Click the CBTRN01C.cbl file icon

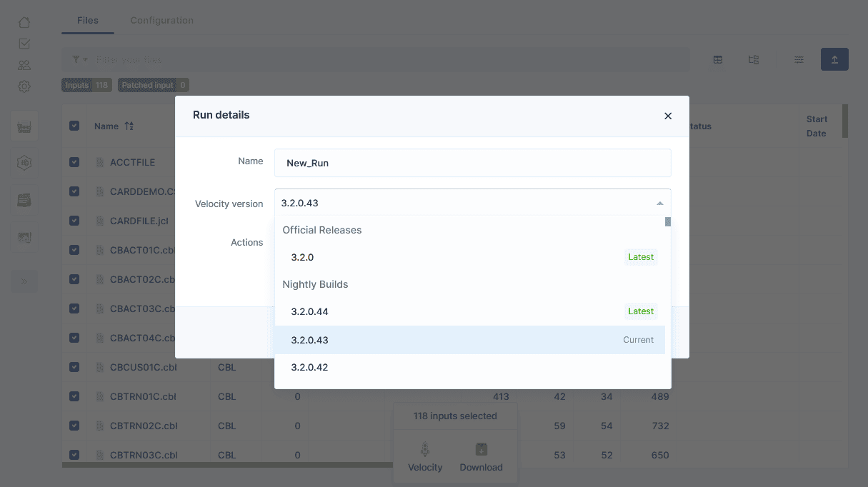click(x=101, y=396)
